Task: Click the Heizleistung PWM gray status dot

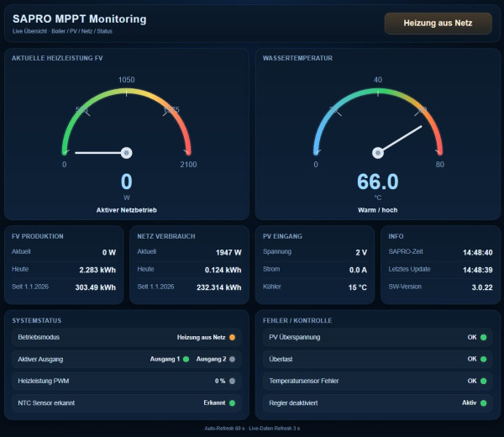Action: (233, 381)
